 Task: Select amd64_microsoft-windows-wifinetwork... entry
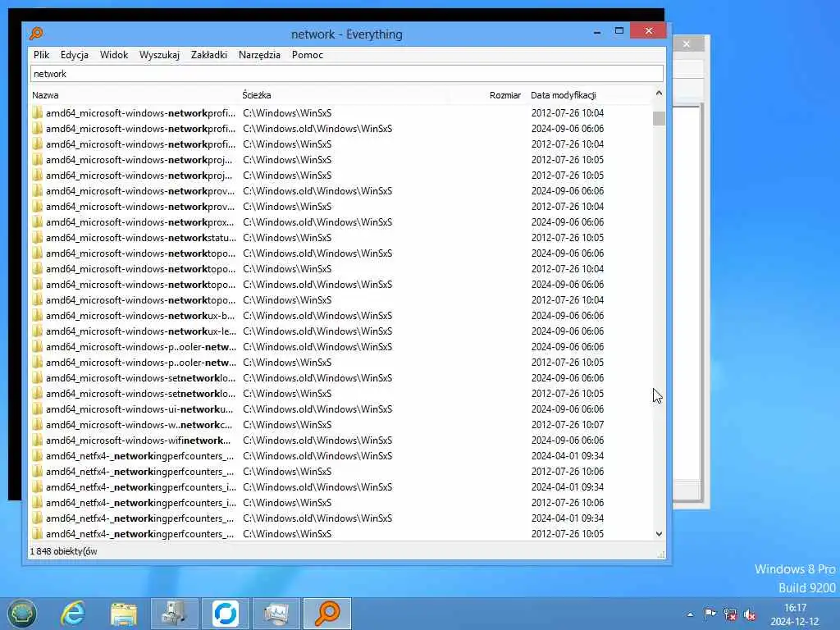pos(138,440)
